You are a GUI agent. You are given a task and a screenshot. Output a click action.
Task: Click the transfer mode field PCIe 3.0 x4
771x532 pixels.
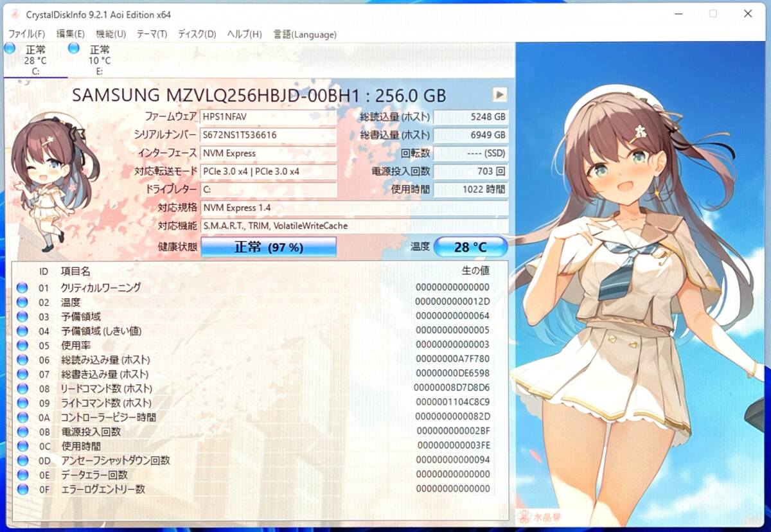click(x=269, y=172)
